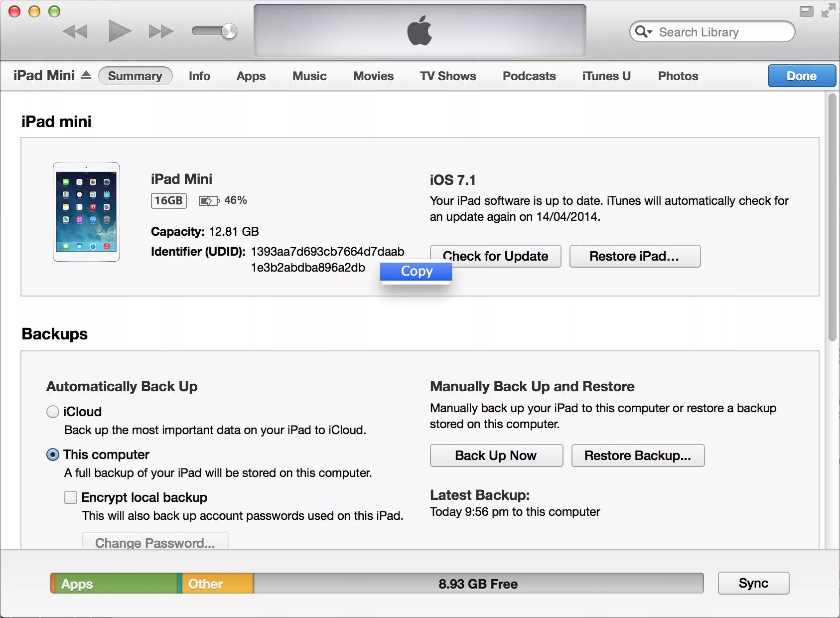The width and height of the screenshot is (840, 618).
Task: Eject the iPad Mini using eject icon
Action: click(x=86, y=75)
